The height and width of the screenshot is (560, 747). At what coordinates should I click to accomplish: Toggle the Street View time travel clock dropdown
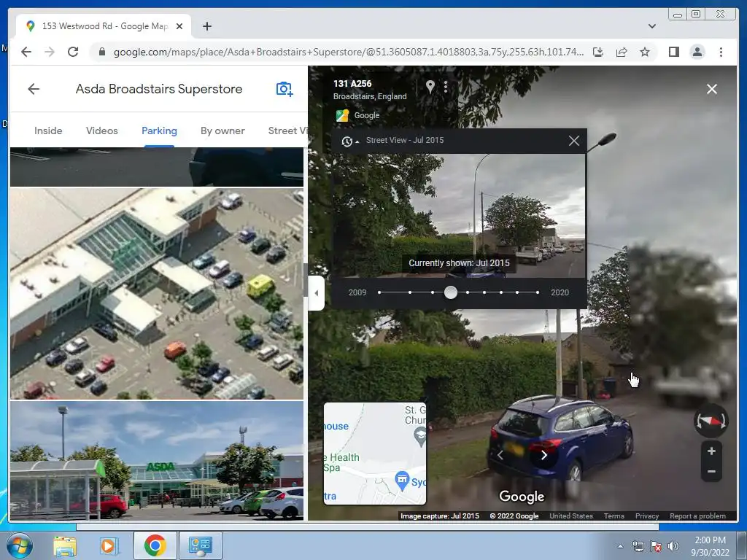(x=349, y=141)
